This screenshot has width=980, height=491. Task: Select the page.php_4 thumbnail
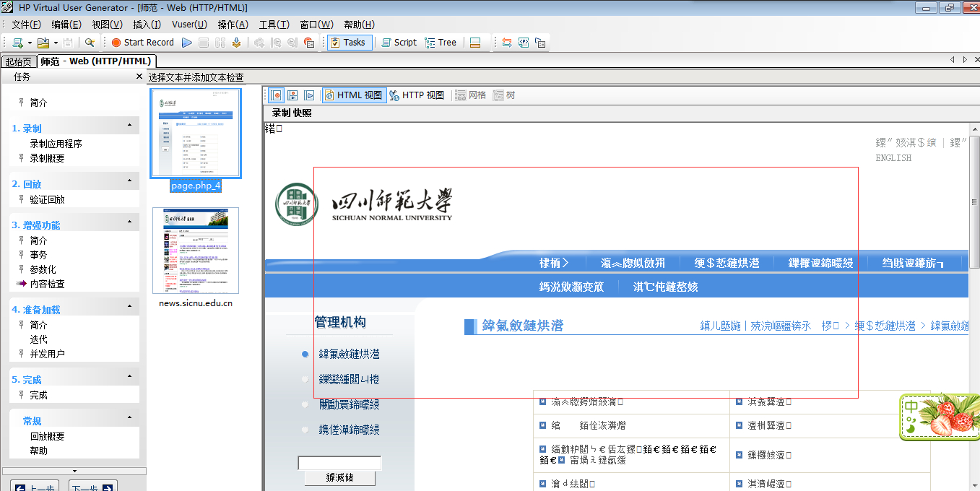(x=196, y=134)
